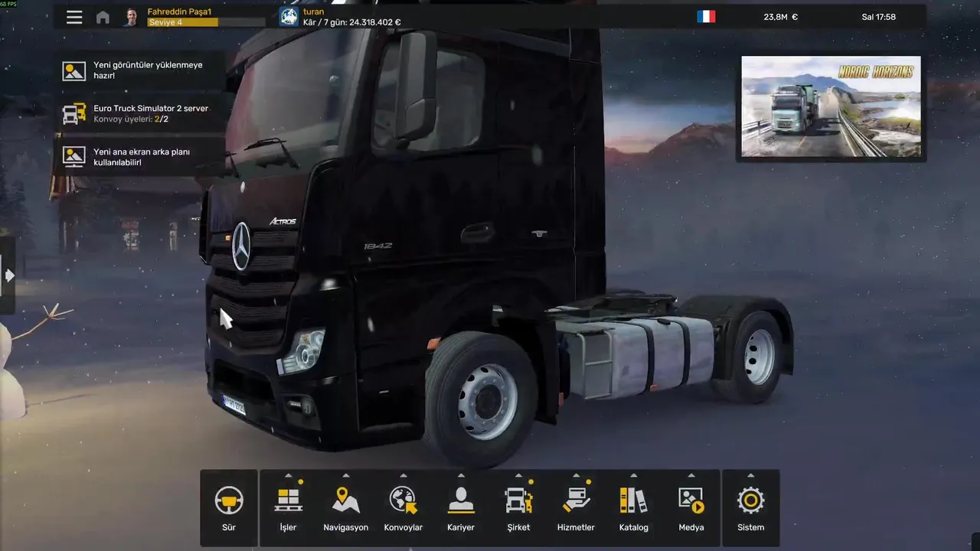
Task: Open the hamburger main menu
Action: 74,17
